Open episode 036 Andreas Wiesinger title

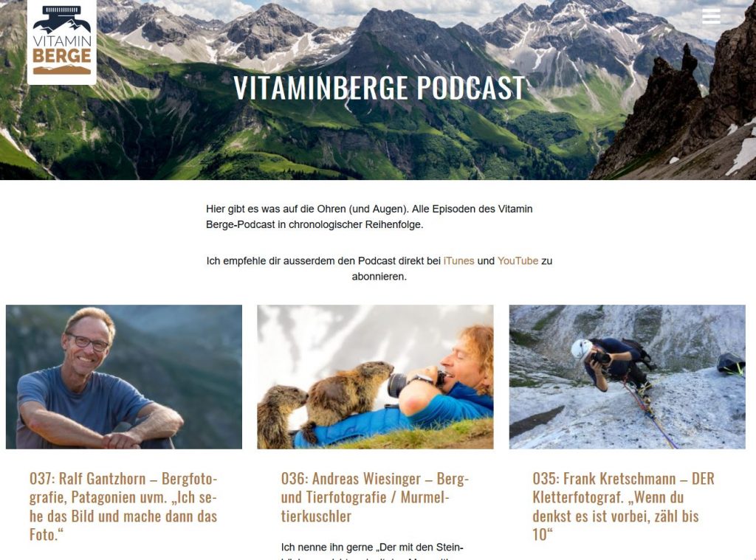point(375,497)
